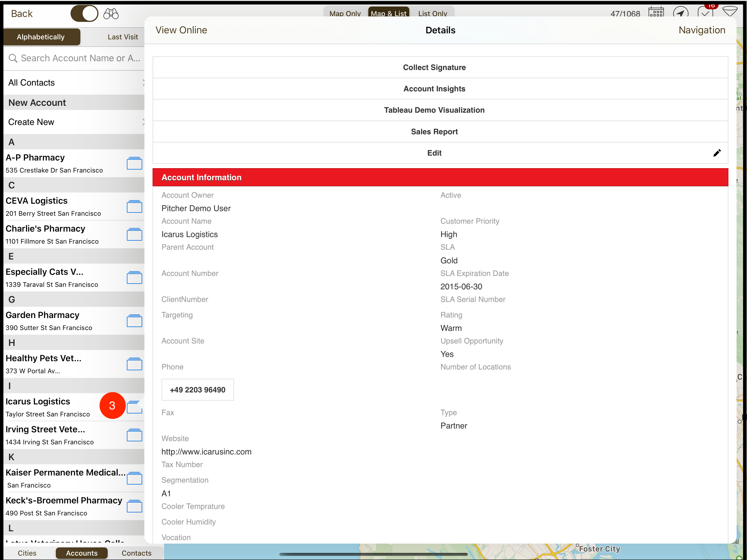
Task: Open the Accounts tab at bottom
Action: tap(81, 553)
